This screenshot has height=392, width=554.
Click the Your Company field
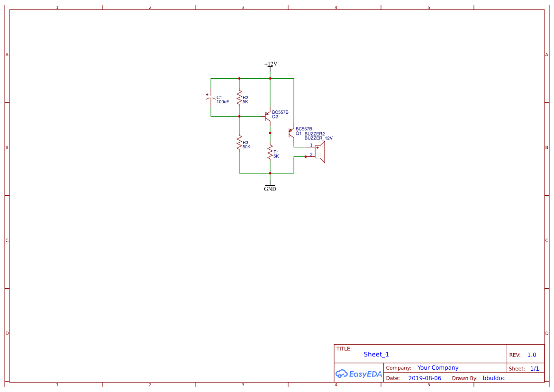tap(437, 367)
